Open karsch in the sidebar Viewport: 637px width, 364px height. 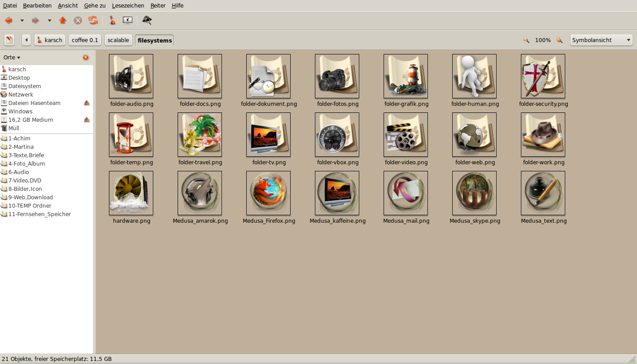pos(47,69)
